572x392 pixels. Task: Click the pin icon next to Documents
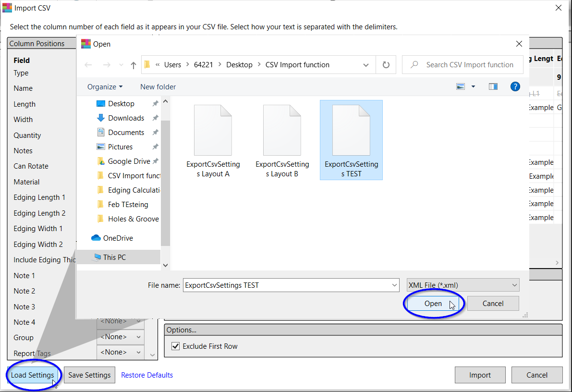pos(156,133)
